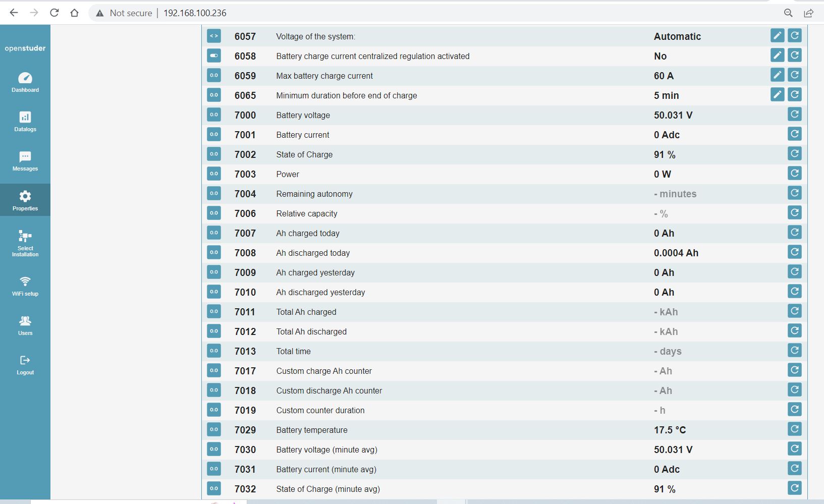Click enum-type icon of parameter 6057
824x504 pixels.
pos(214,36)
